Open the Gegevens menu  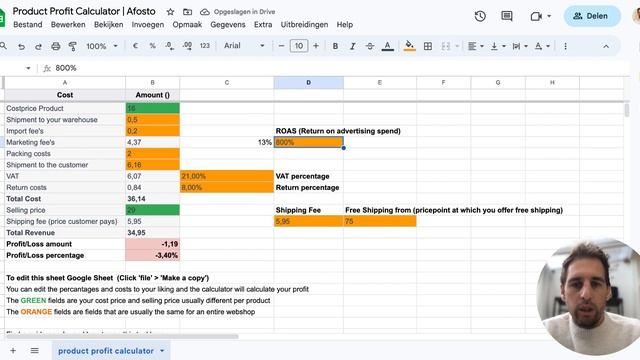228,24
